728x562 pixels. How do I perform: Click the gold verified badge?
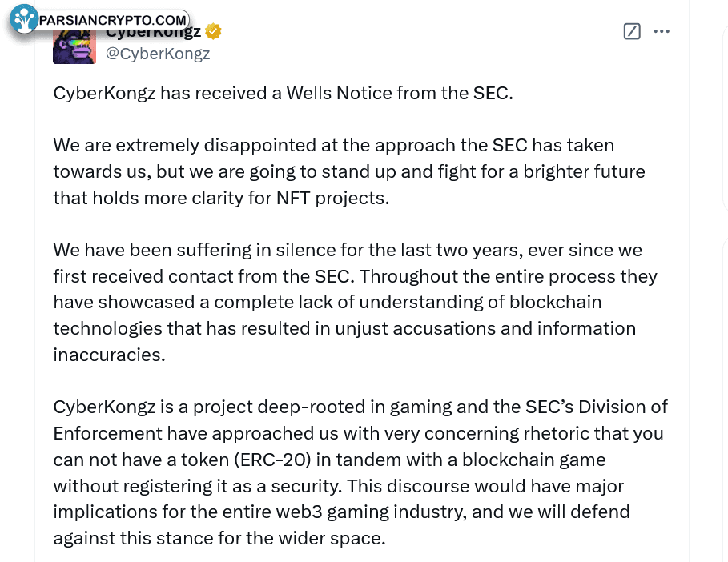tap(213, 31)
